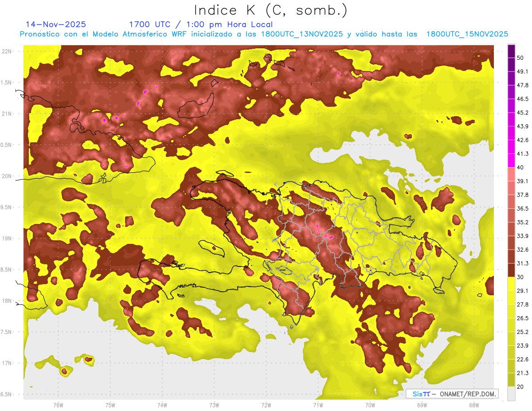Click the 76W longitude axis label
The width and height of the screenshot is (532, 411).
[x=58, y=405]
